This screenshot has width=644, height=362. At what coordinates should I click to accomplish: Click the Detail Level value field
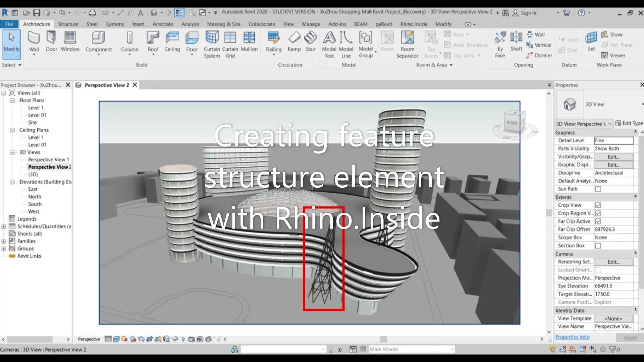tap(613, 140)
